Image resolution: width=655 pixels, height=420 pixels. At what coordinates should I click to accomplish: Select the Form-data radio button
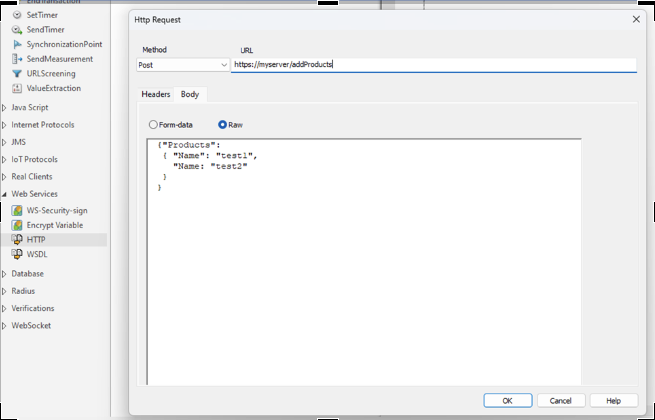(153, 125)
